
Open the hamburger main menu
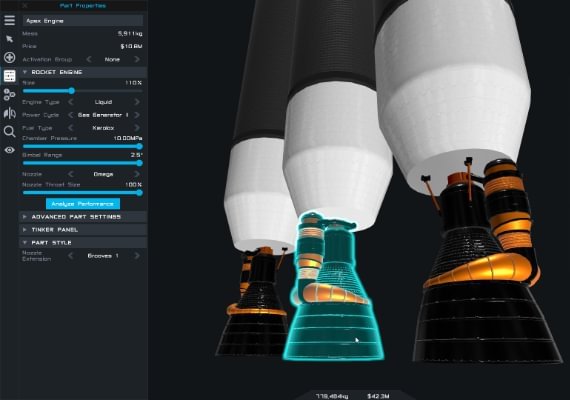(9, 20)
